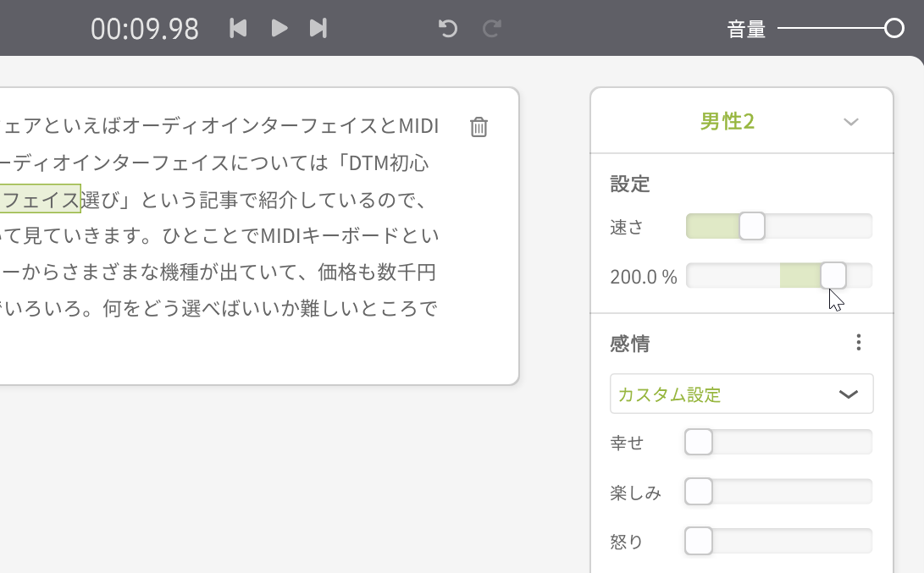
Task: Click the 00:09.98 time display
Action: coord(145,30)
